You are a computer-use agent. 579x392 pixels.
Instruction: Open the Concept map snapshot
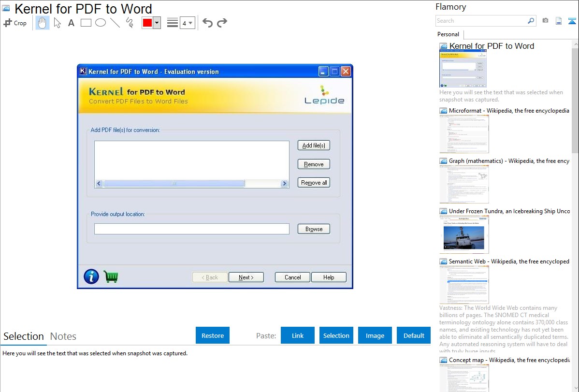coord(464,378)
